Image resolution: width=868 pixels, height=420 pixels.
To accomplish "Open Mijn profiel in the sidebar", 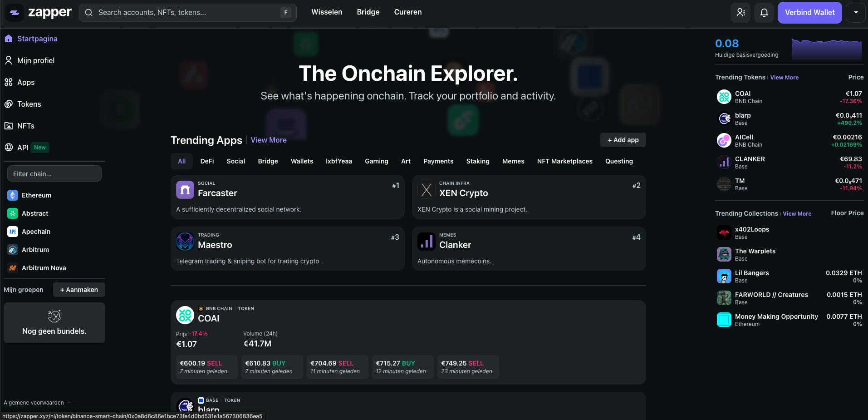I will tap(36, 60).
